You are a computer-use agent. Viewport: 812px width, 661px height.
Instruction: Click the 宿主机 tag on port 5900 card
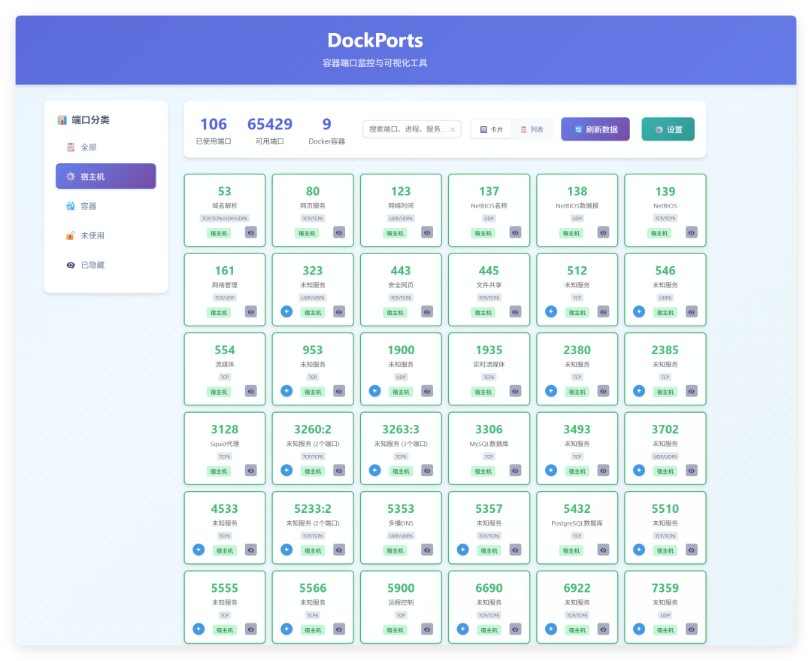395,630
